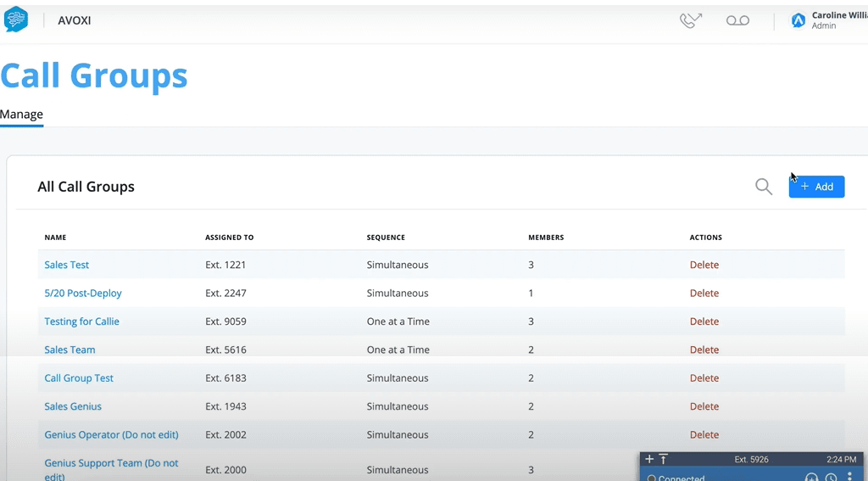Open Genius Operator (Do not edit) group

[x=111, y=434]
